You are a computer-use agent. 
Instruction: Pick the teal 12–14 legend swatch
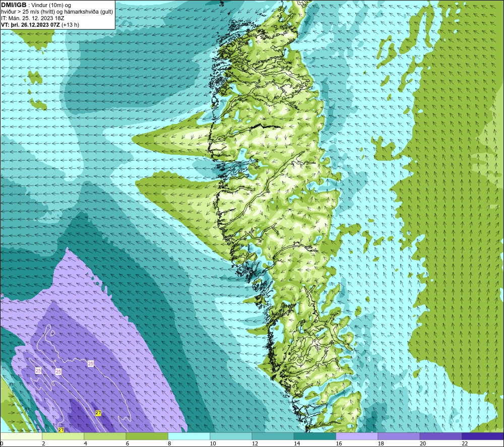pos(273,436)
